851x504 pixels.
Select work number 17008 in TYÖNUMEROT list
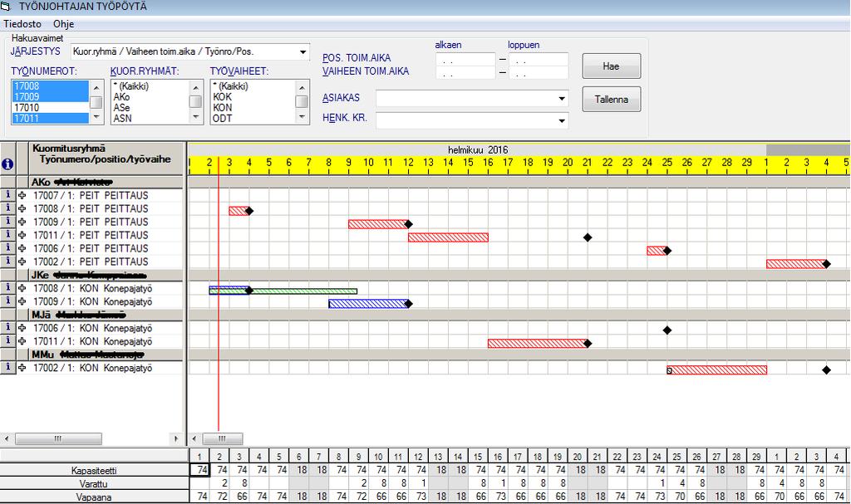(x=50, y=86)
